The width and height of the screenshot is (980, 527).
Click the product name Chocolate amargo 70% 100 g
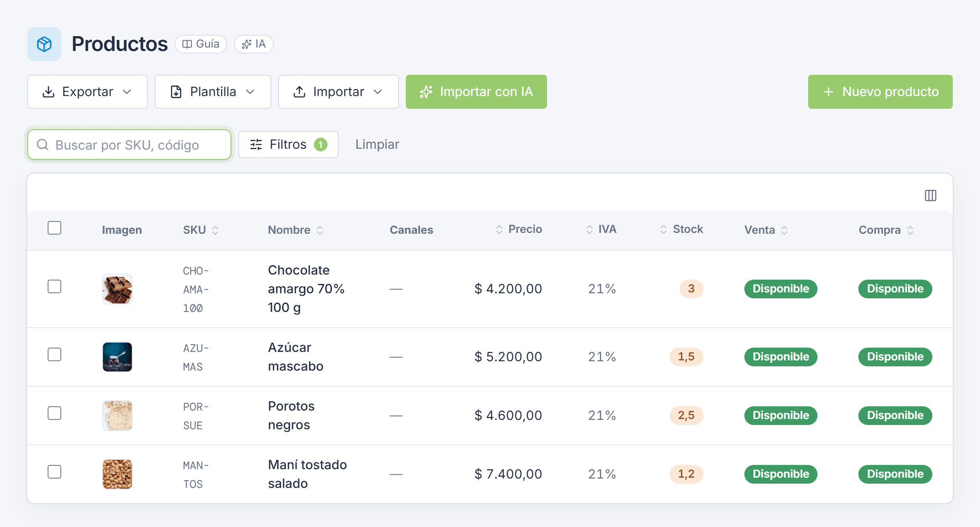coord(306,289)
